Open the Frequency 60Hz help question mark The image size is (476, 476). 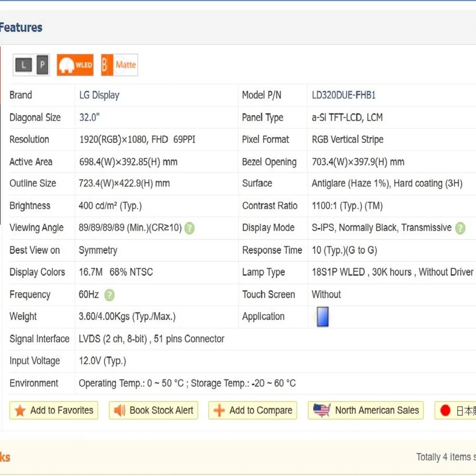tap(109, 295)
